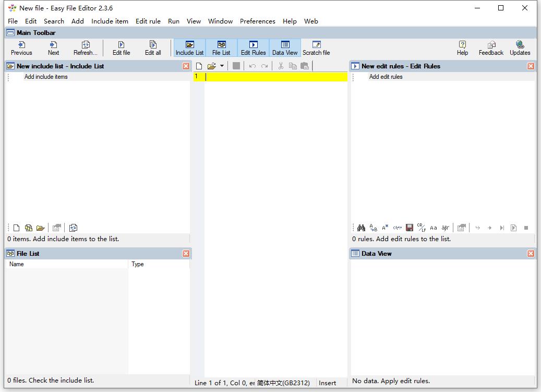This screenshot has height=392, width=541.
Task: Click the Type column header in File List
Action: [x=159, y=264]
